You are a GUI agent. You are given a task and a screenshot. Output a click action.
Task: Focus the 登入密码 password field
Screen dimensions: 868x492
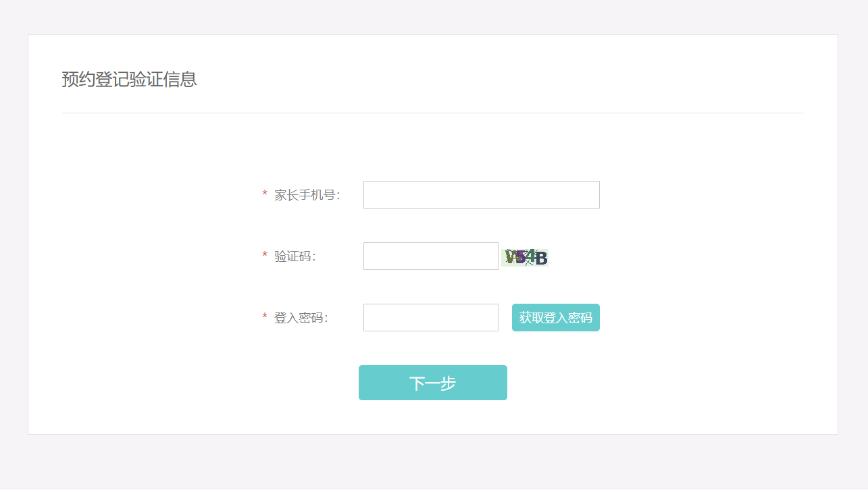(431, 318)
